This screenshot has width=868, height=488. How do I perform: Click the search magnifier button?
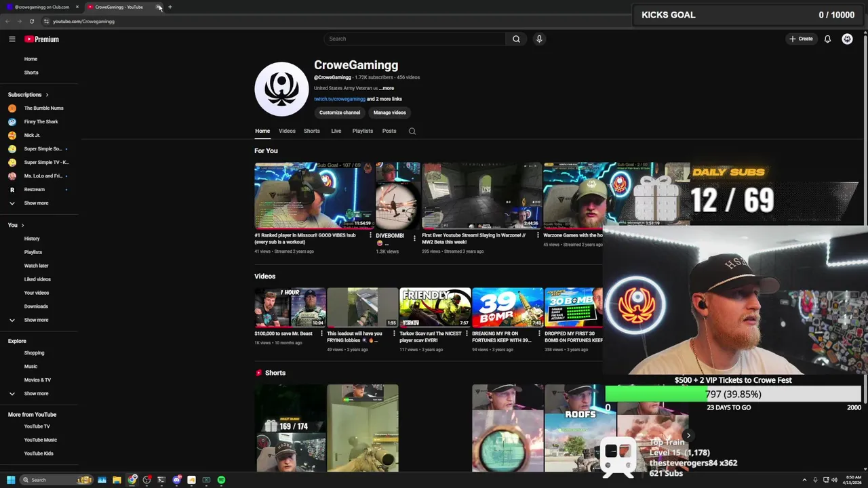click(516, 39)
